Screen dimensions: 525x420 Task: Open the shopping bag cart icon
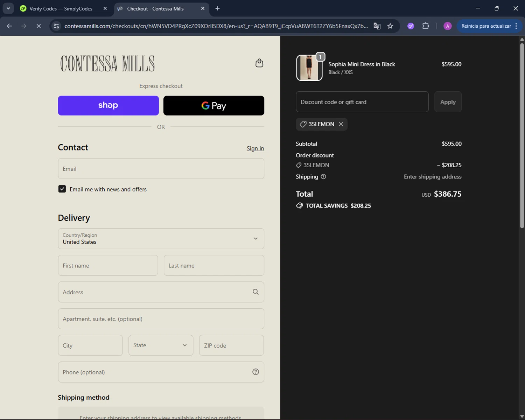pyautogui.click(x=259, y=63)
